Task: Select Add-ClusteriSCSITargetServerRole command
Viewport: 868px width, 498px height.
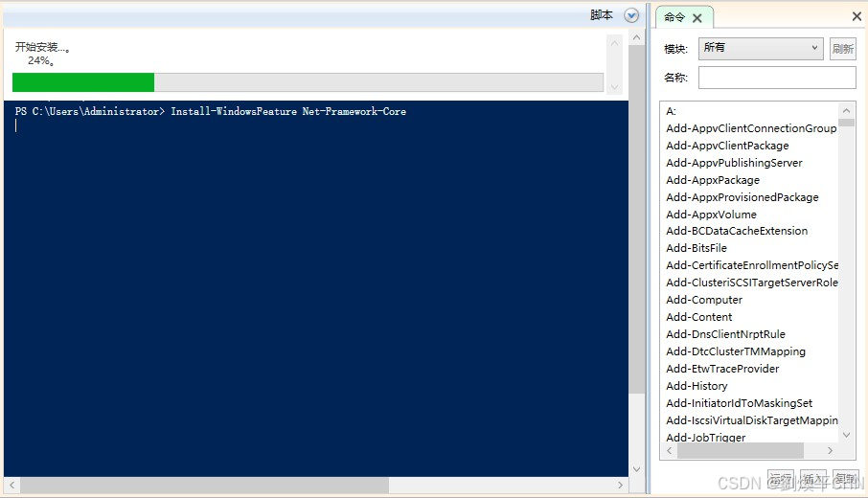Action: coord(752,283)
